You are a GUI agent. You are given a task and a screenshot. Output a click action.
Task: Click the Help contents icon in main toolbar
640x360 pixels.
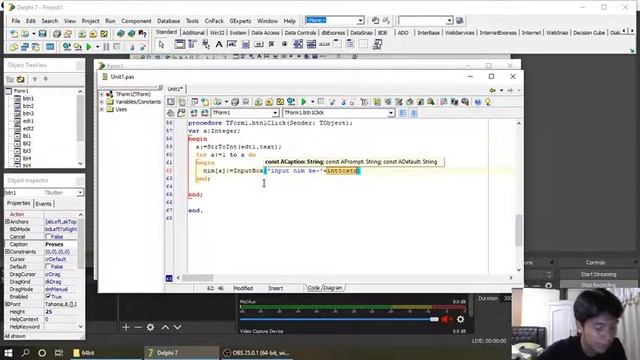click(142, 34)
